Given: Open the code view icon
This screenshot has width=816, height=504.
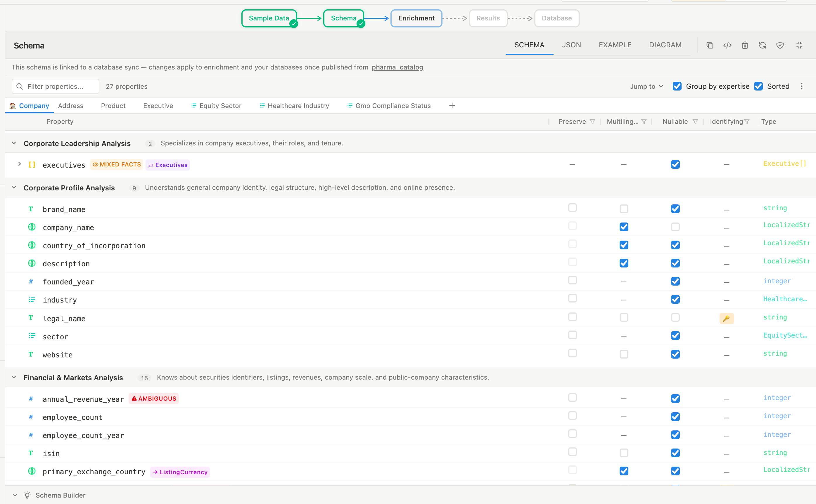Looking at the screenshot, I should pos(727,45).
